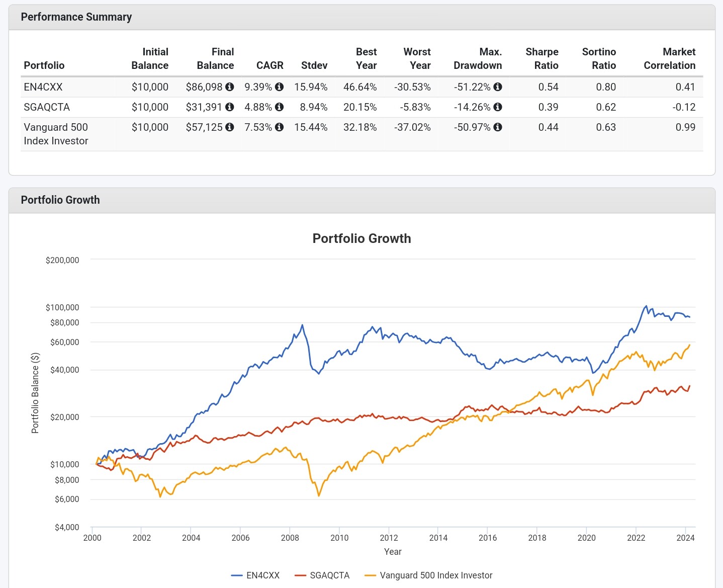Select the SGAQCTA portfolio row name

(x=47, y=107)
